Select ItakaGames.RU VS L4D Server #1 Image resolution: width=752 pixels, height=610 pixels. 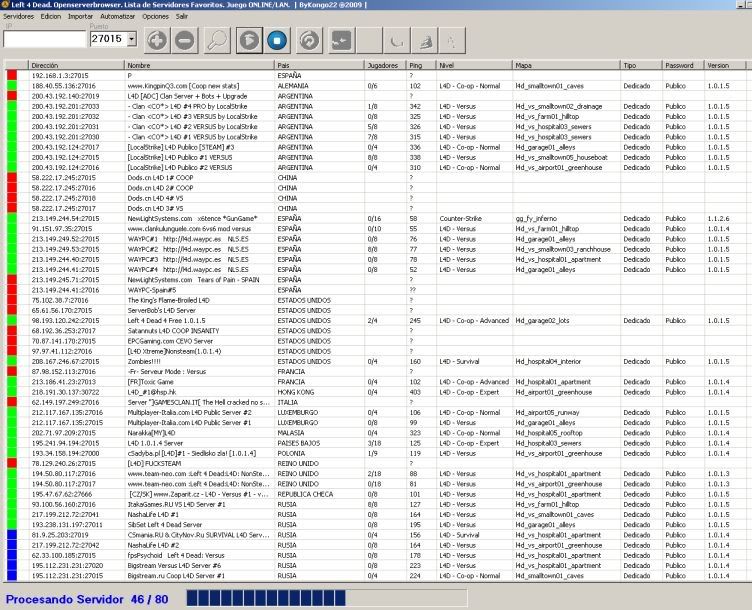coord(376,504)
